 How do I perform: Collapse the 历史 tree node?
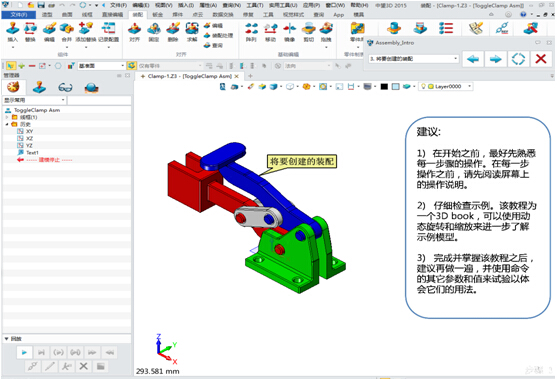pyautogui.click(x=7, y=124)
